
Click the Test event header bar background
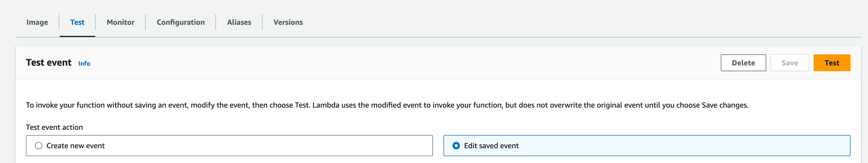click(404, 63)
